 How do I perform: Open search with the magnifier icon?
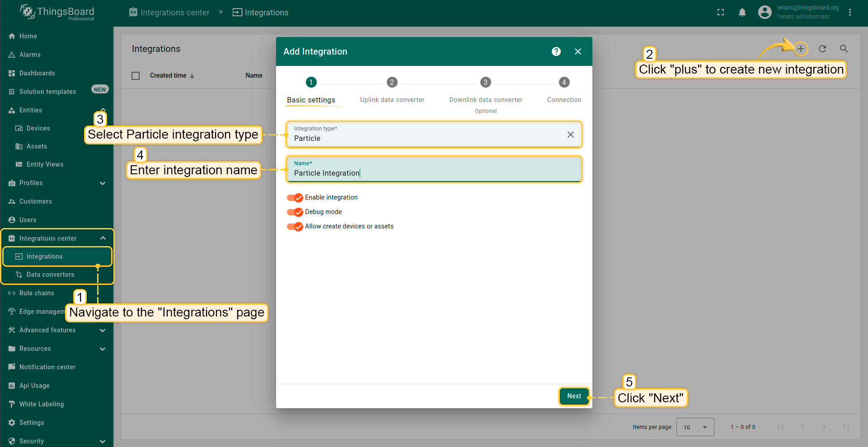844,49
